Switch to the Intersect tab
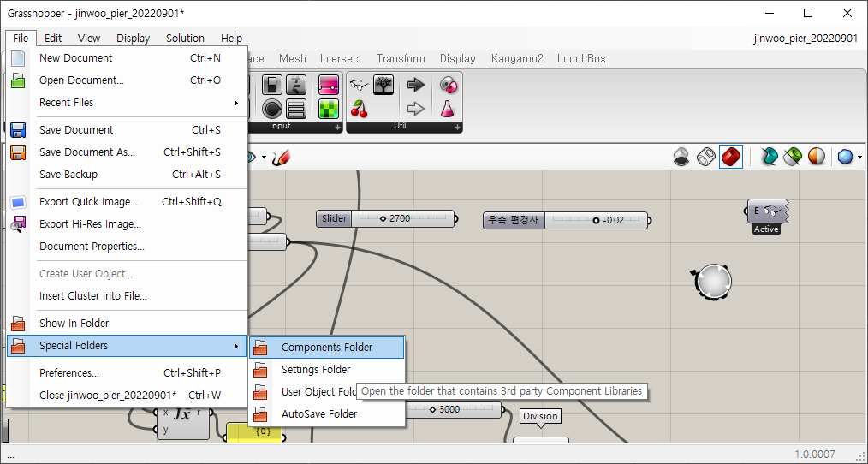 tap(341, 59)
